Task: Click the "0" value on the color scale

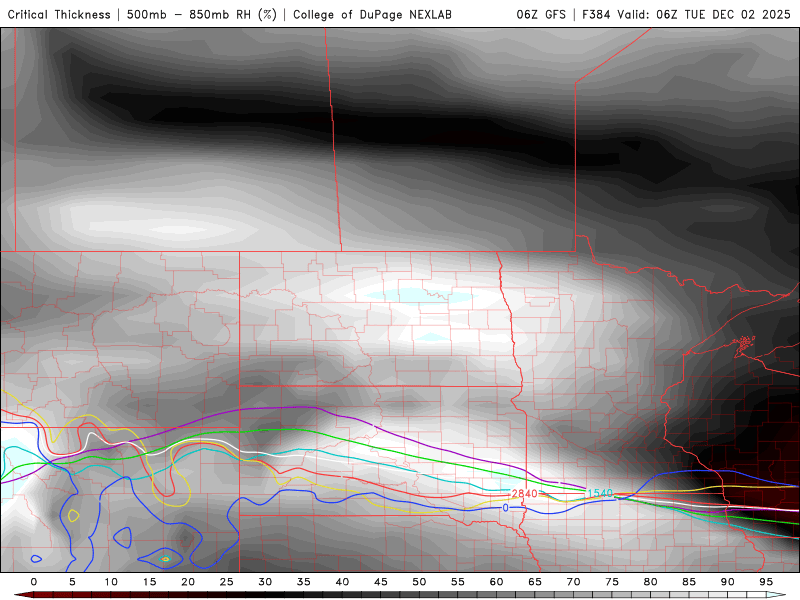Action: point(34,582)
